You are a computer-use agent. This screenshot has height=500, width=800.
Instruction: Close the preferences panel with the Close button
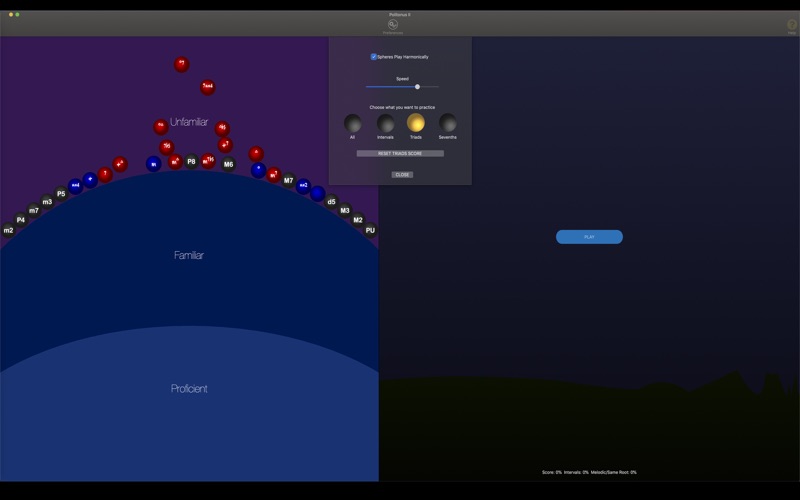click(402, 174)
